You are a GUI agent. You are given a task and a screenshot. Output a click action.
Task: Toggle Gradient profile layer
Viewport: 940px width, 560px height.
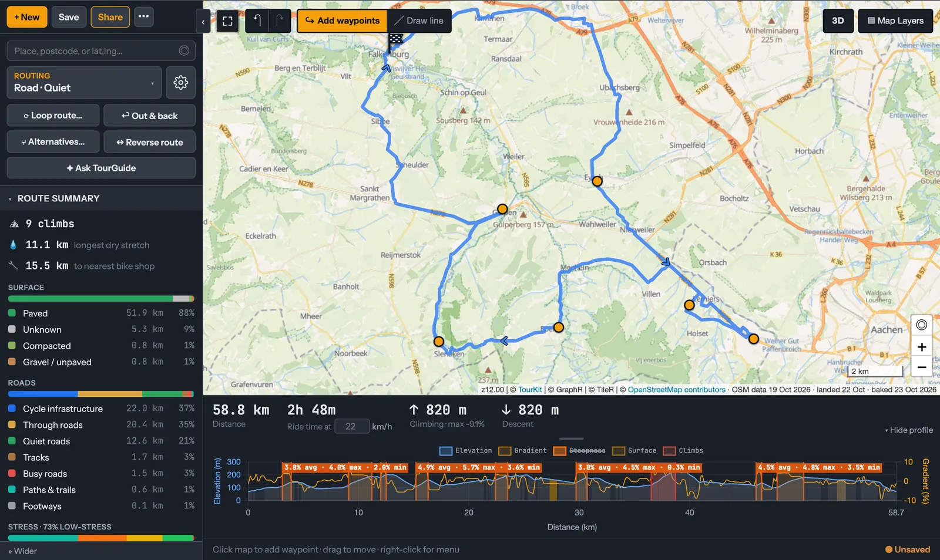pos(522,451)
